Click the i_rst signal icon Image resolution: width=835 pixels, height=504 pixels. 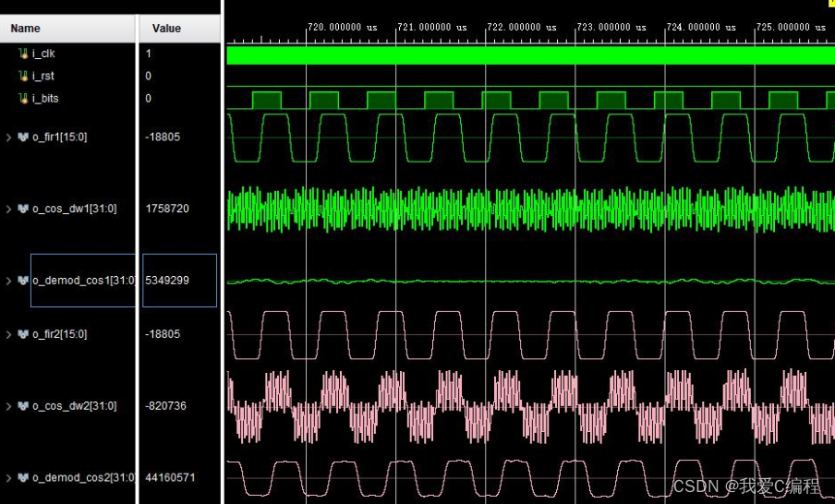coord(23,76)
